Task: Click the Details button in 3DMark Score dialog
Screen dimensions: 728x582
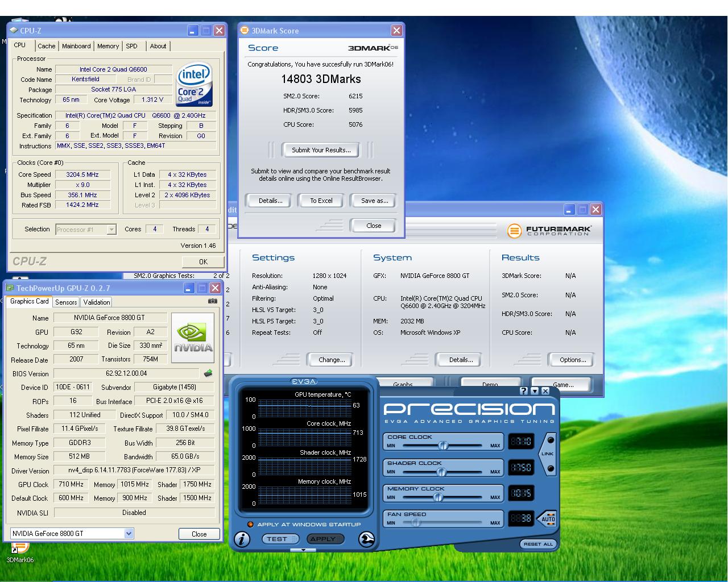Action: [271, 201]
